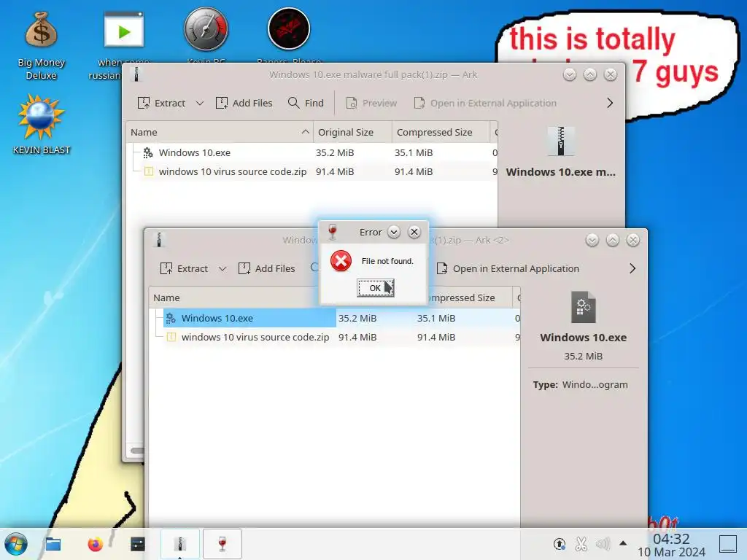The height and width of the screenshot is (560, 747).
Task: Click the archive icon in Ark <2> titlebar
Action: pyautogui.click(x=159, y=239)
